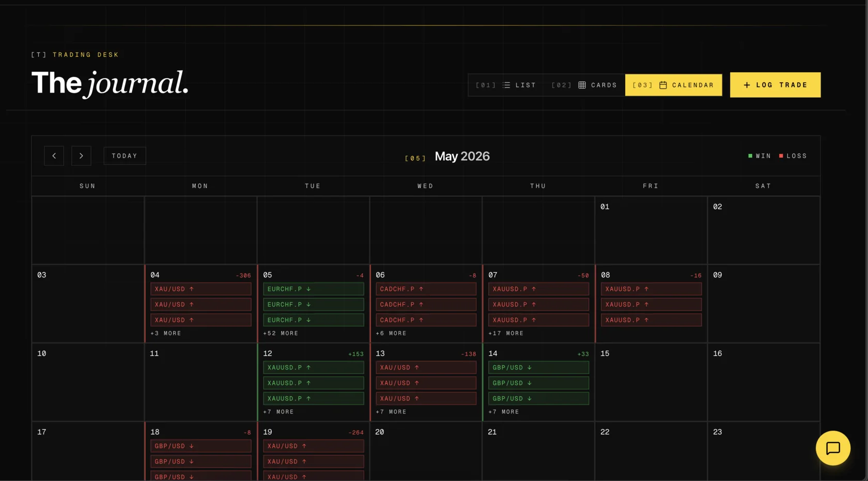
Task: Open first XAUUSD.P trade on day 08
Action: click(651, 289)
